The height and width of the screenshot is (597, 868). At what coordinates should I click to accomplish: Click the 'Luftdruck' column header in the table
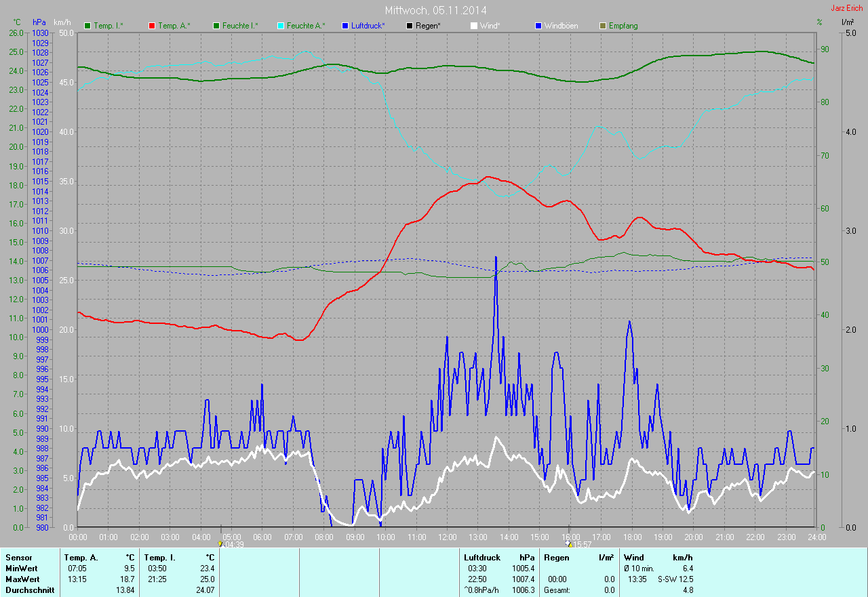click(482, 558)
